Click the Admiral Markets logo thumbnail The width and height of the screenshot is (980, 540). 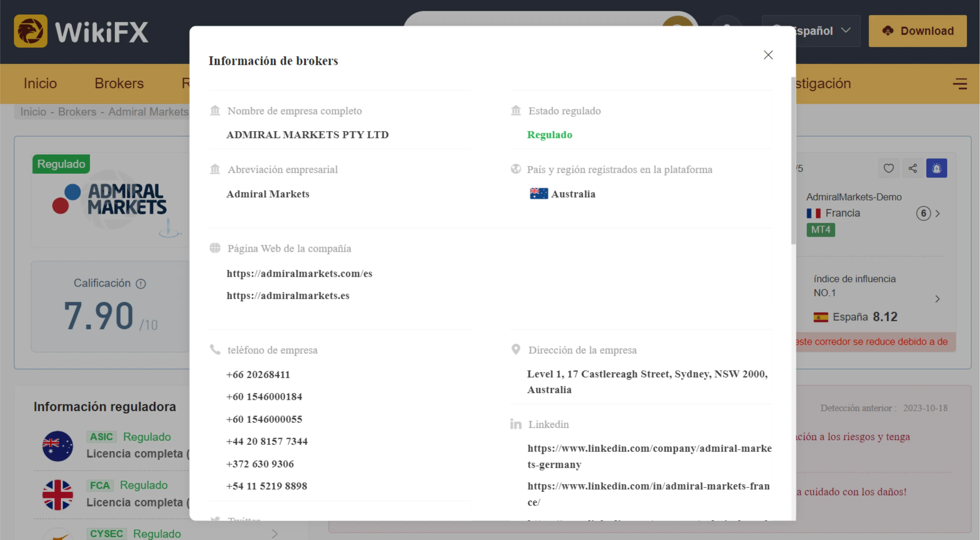point(110,200)
